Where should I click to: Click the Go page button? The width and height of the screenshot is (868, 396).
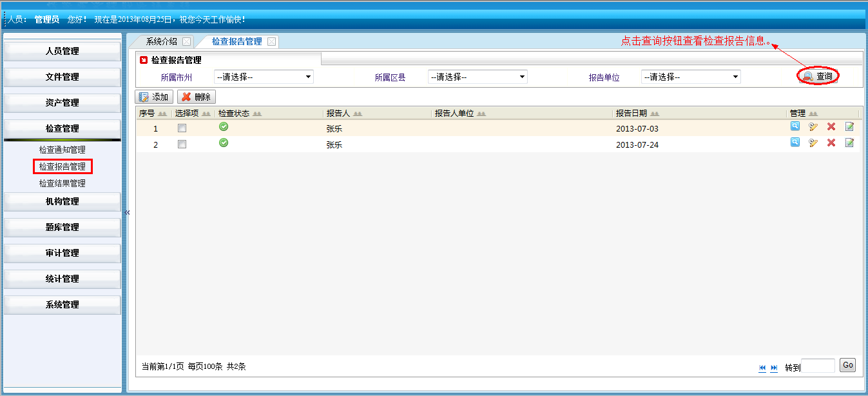point(848,365)
